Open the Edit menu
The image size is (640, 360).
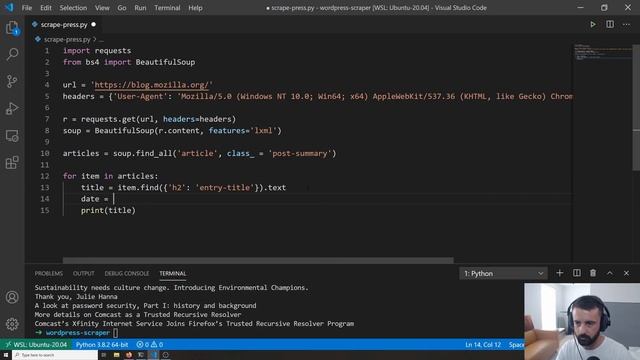46,8
